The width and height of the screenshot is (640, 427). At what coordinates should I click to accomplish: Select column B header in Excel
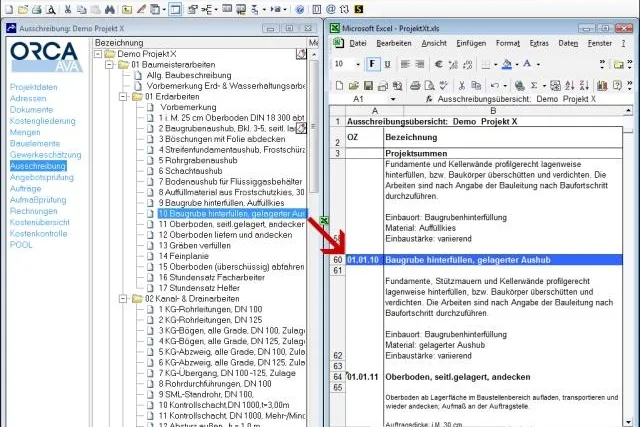pos(493,111)
